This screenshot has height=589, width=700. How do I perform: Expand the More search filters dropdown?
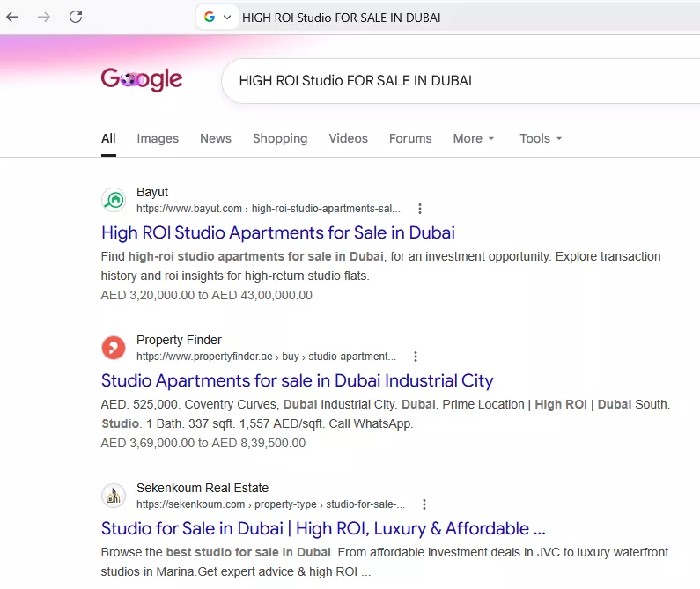(x=474, y=138)
